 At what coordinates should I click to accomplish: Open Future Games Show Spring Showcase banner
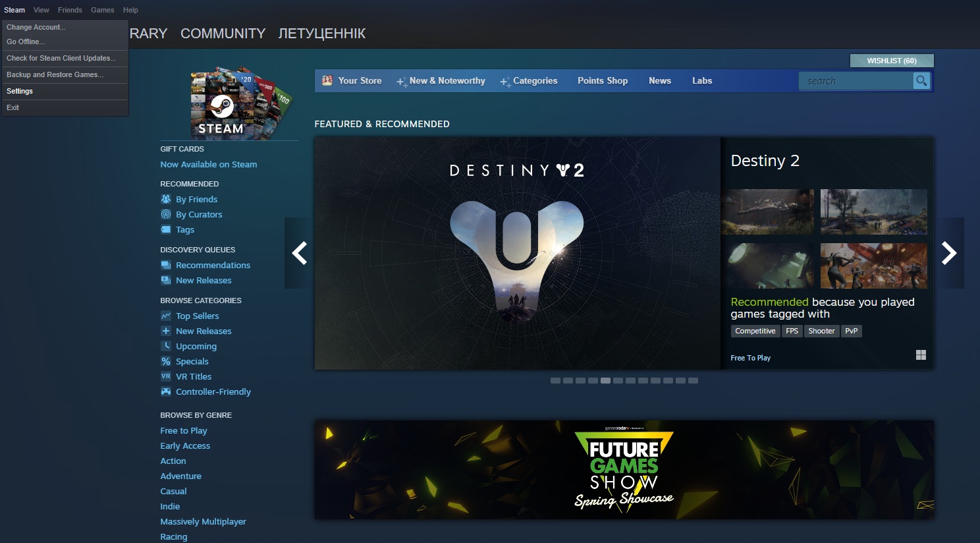(x=624, y=470)
